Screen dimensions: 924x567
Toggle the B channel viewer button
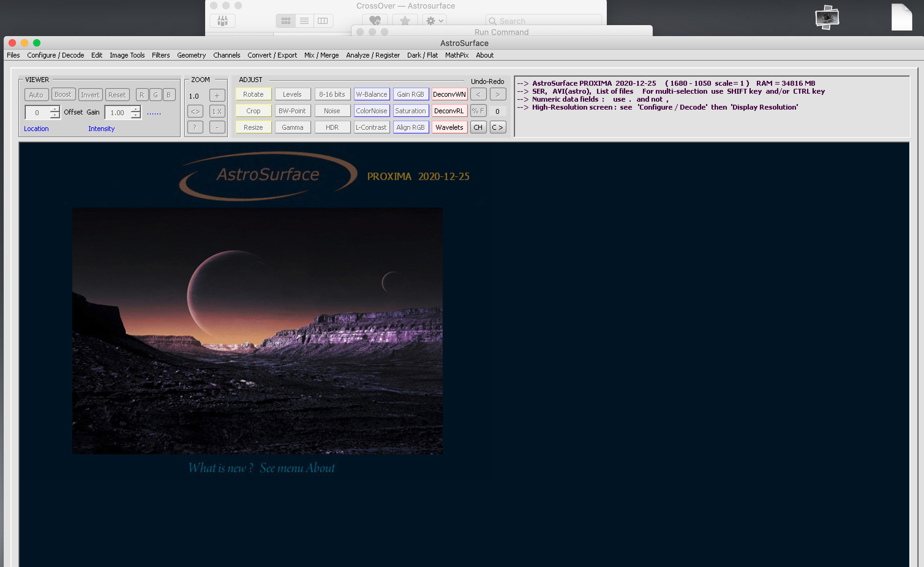(169, 95)
